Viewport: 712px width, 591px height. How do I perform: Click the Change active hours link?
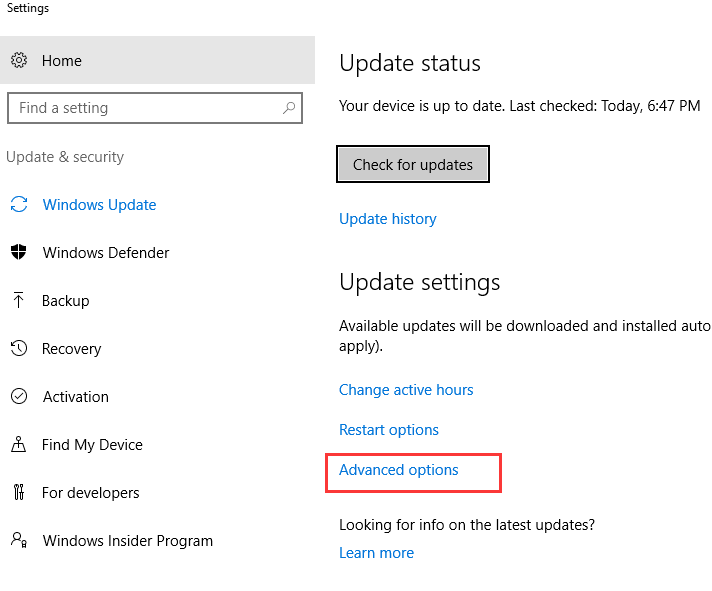[x=406, y=390]
